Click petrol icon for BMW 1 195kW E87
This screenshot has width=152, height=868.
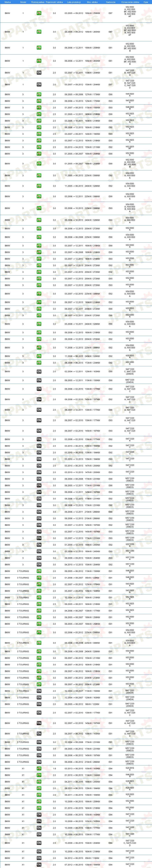[x=39, y=32]
